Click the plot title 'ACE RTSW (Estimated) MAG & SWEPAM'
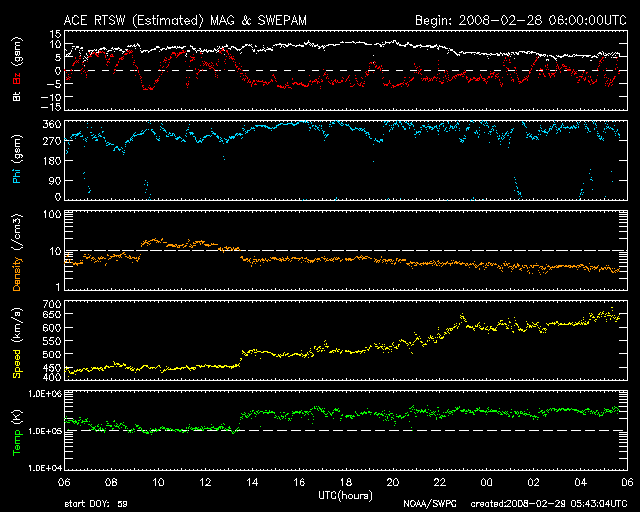640x512 pixels. (x=185, y=20)
